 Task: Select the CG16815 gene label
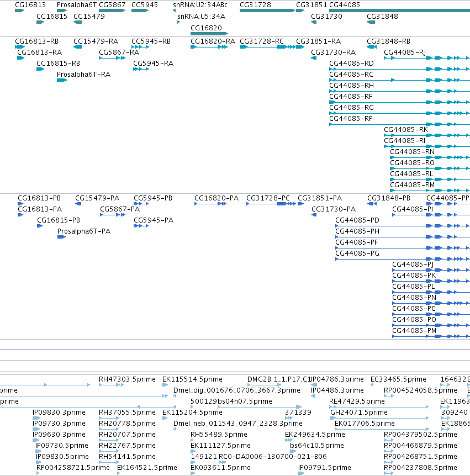(52, 17)
